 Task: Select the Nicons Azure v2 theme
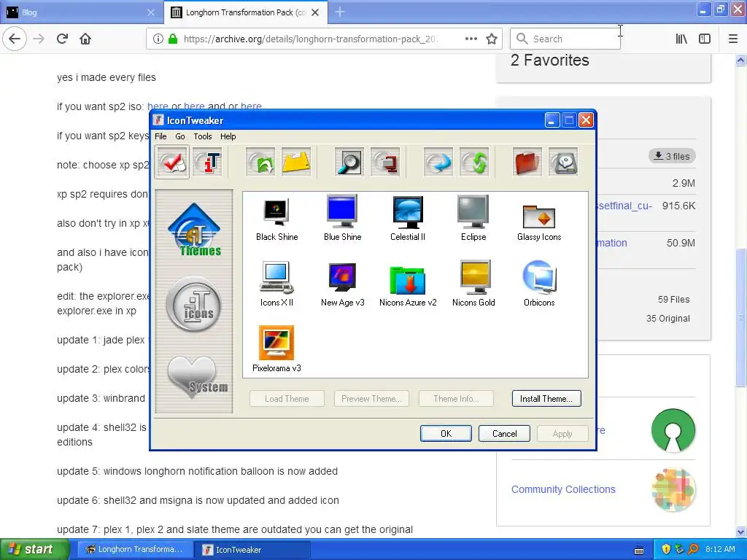coord(408,286)
